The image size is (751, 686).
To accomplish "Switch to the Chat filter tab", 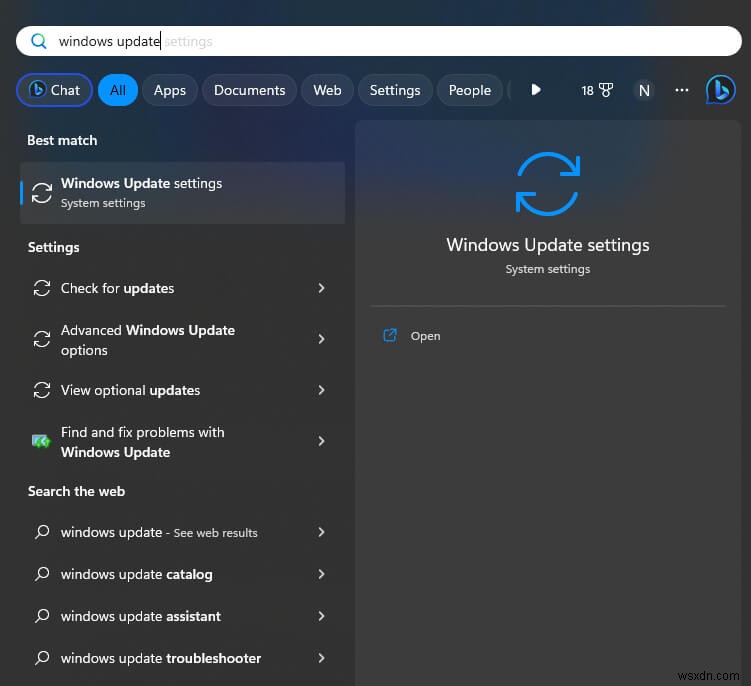I will coord(55,90).
